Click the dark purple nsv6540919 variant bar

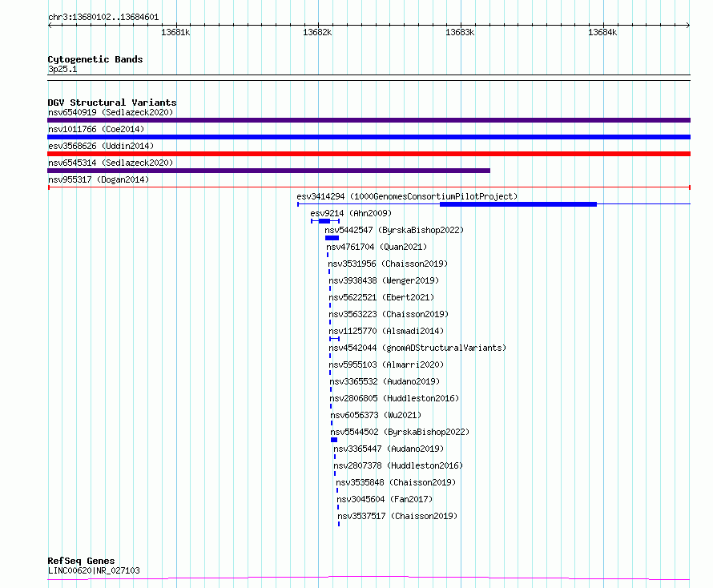point(369,120)
